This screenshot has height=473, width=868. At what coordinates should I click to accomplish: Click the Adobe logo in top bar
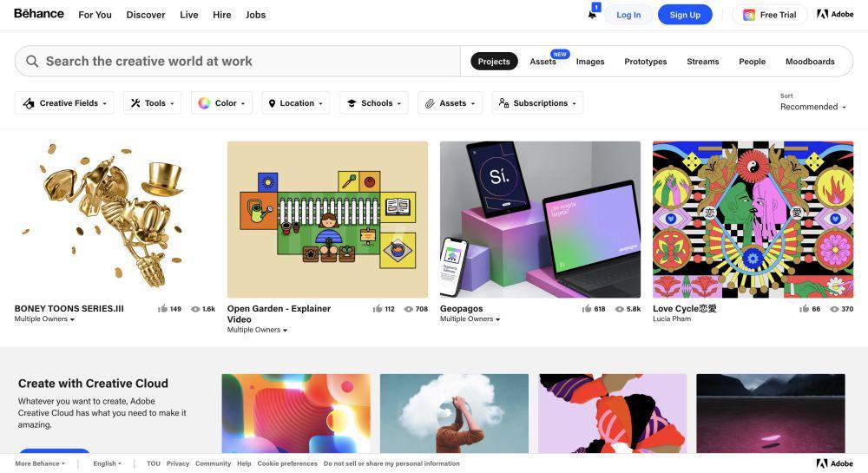click(835, 15)
